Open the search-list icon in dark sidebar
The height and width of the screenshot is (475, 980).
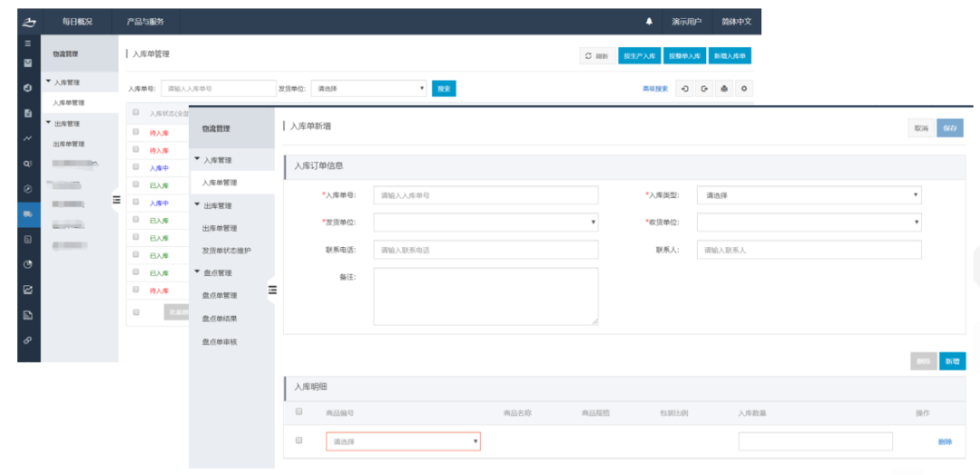[27, 164]
